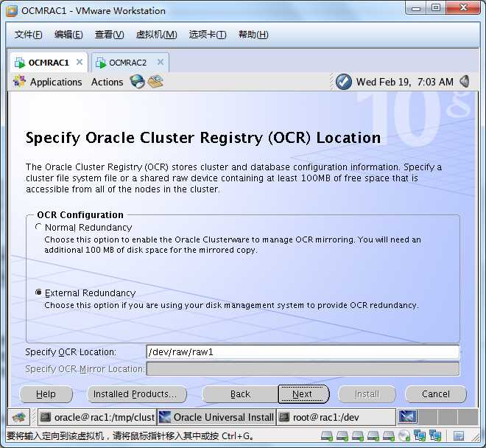486x448 pixels.
Task: Launch the email client envelope icon
Action: pos(155,82)
